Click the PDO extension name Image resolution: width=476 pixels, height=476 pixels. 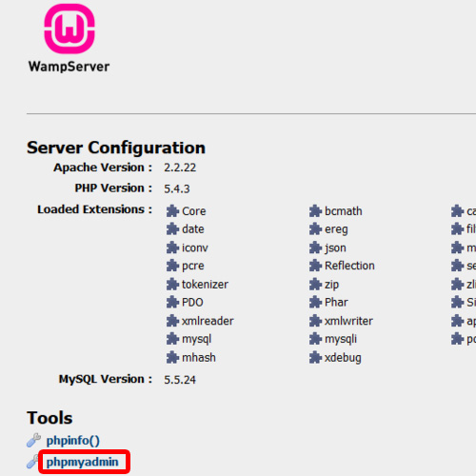[x=192, y=303]
